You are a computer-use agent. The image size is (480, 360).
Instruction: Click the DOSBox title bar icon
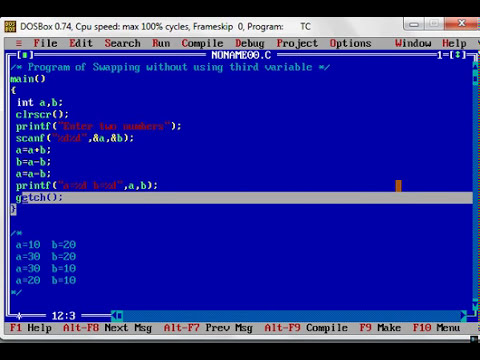click(10, 27)
